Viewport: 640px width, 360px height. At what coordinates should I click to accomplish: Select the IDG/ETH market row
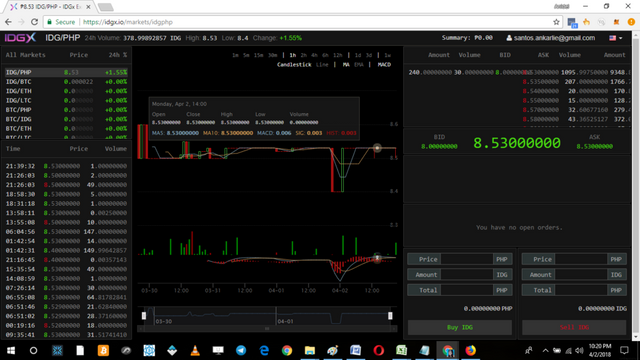(66, 91)
